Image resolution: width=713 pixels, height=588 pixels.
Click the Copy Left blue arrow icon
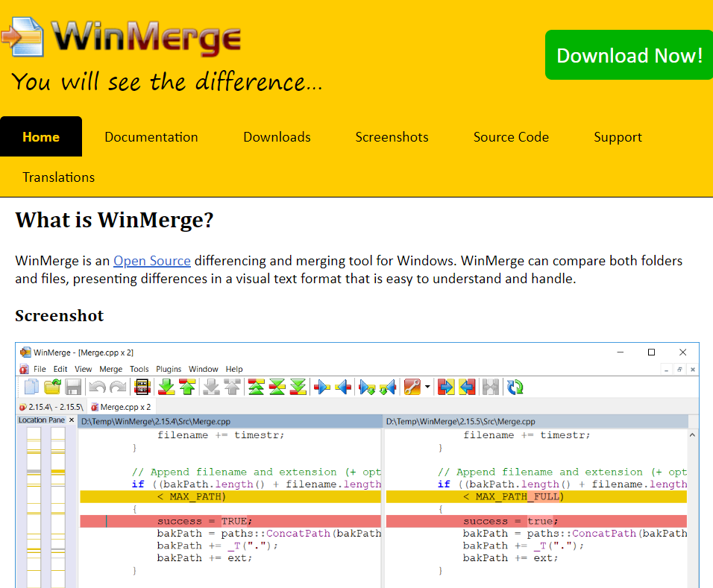tap(343, 387)
